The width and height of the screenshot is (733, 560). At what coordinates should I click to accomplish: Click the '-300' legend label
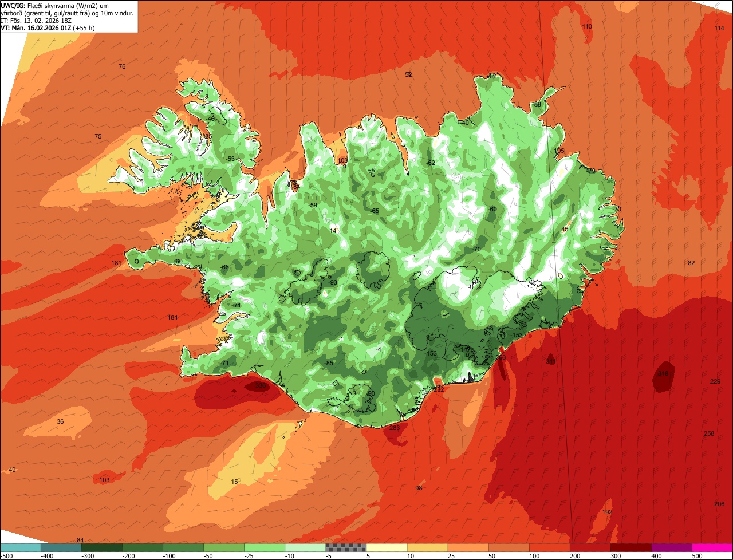[87, 556]
